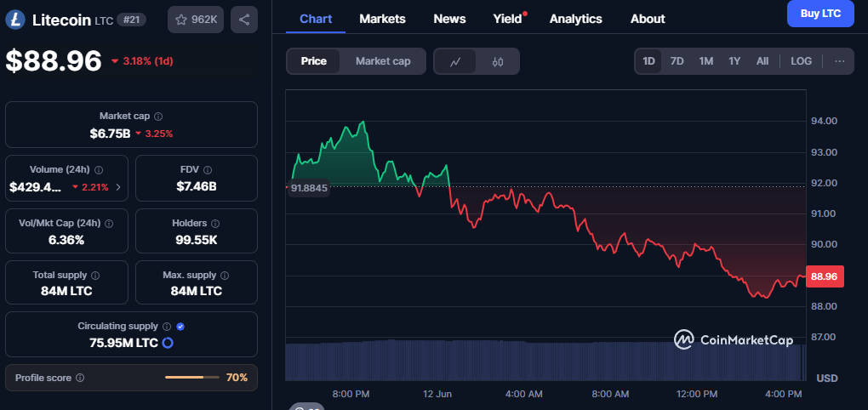The width and height of the screenshot is (868, 410).
Task: Select All time range
Action: (762, 61)
